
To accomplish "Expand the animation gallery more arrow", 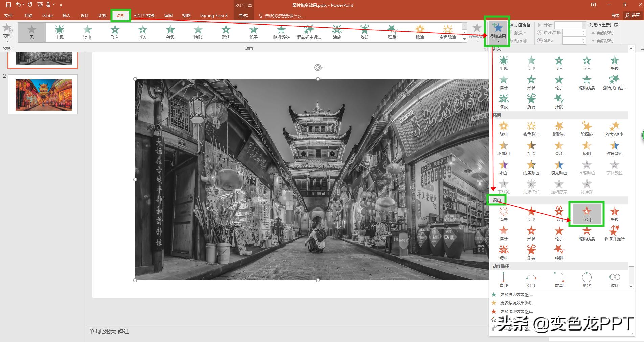I will pos(464,40).
